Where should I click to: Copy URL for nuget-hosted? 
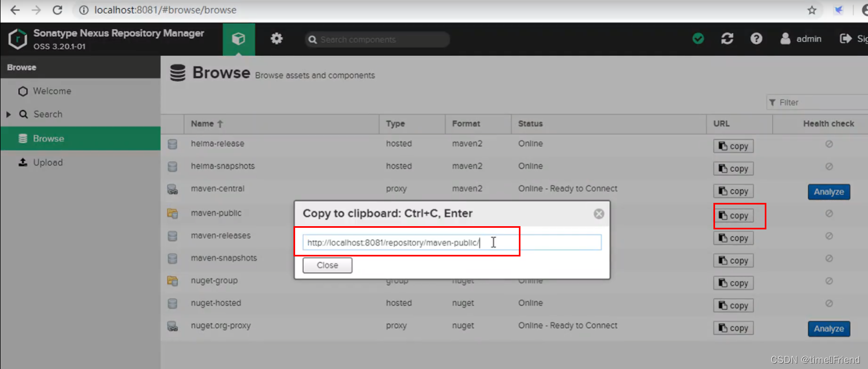point(733,306)
